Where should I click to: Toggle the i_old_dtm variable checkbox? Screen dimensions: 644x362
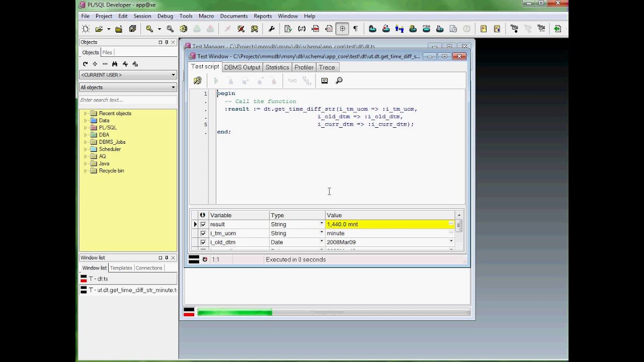click(x=203, y=242)
